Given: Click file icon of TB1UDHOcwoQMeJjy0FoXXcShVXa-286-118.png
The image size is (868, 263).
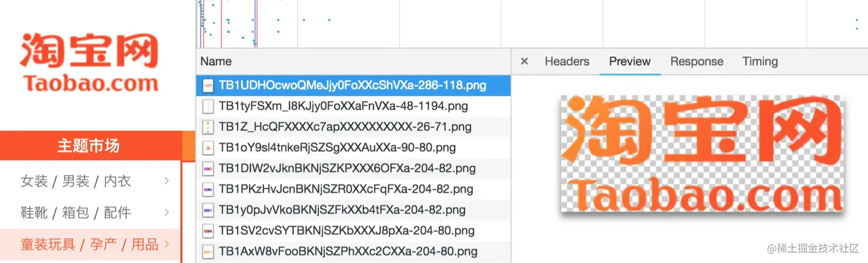Looking at the screenshot, I should click(x=208, y=86).
